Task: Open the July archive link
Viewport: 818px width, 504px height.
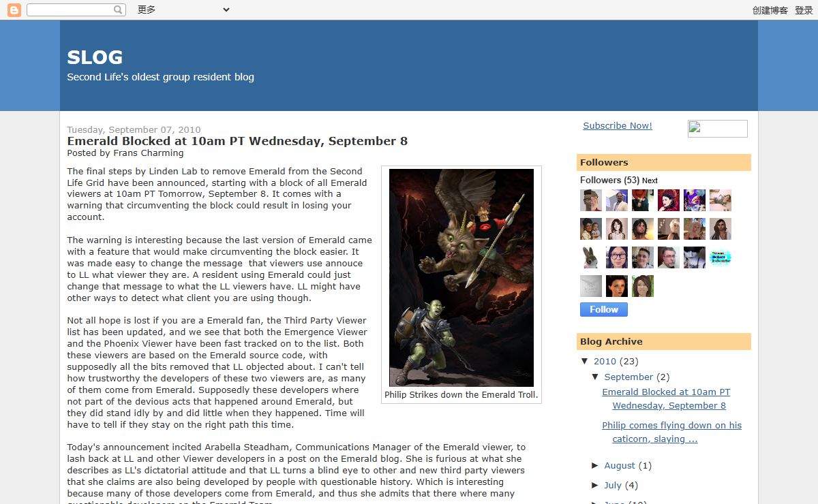Action: tap(613, 486)
